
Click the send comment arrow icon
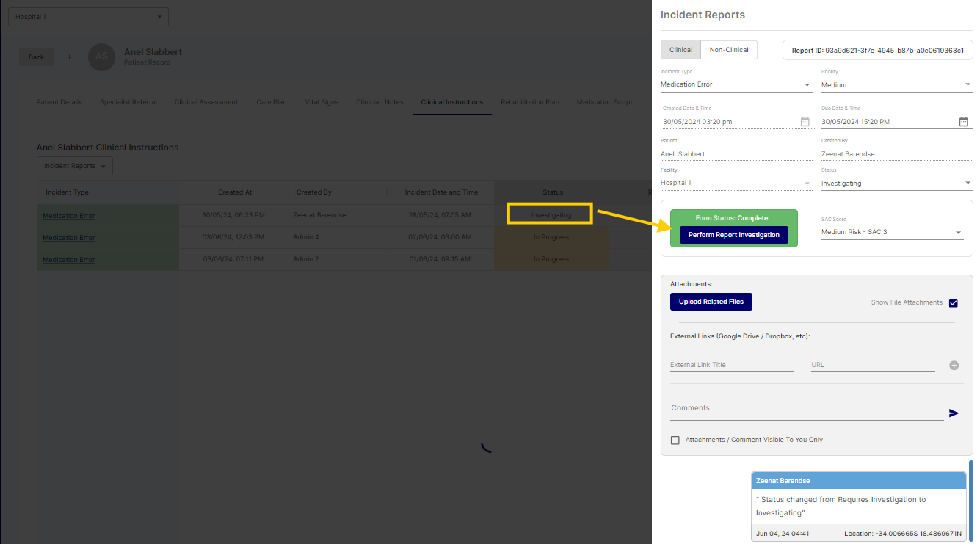pyautogui.click(x=954, y=413)
